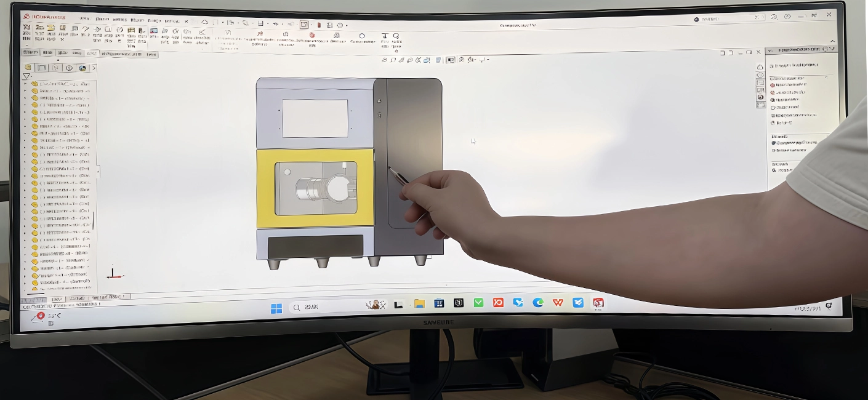Click the Rebuild traffic light icon

click(x=319, y=25)
